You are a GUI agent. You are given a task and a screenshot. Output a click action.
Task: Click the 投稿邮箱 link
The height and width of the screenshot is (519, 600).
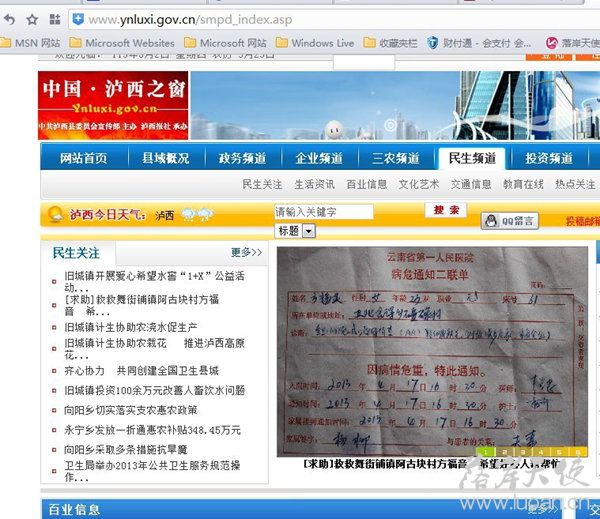pos(583,221)
